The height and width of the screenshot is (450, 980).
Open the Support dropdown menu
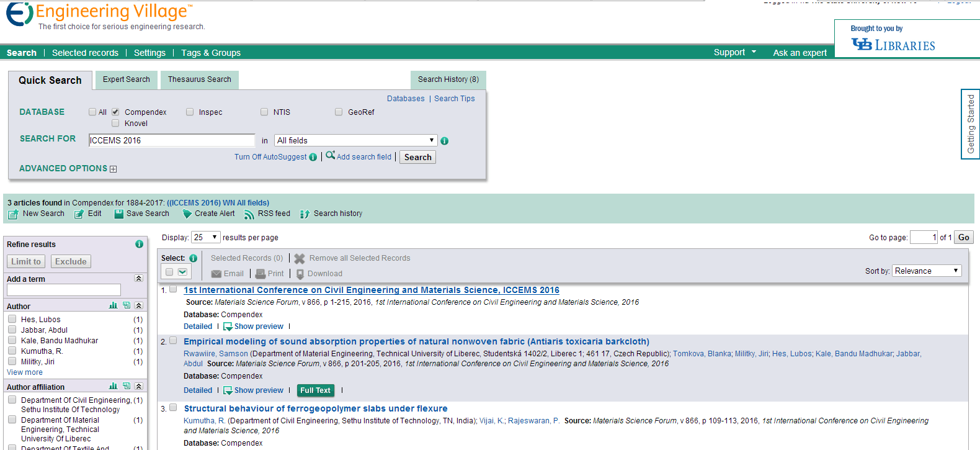click(735, 52)
